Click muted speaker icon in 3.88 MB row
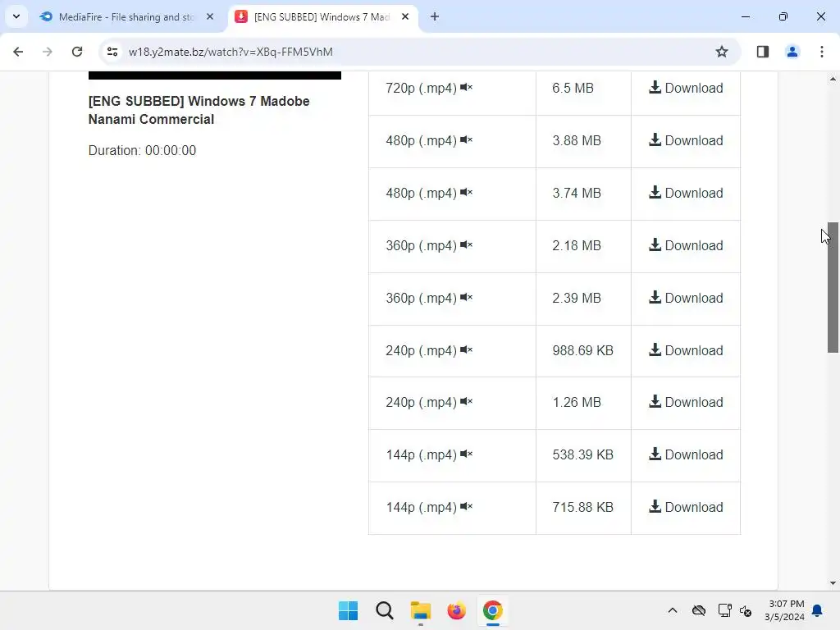This screenshot has width=840, height=630. pos(466,139)
